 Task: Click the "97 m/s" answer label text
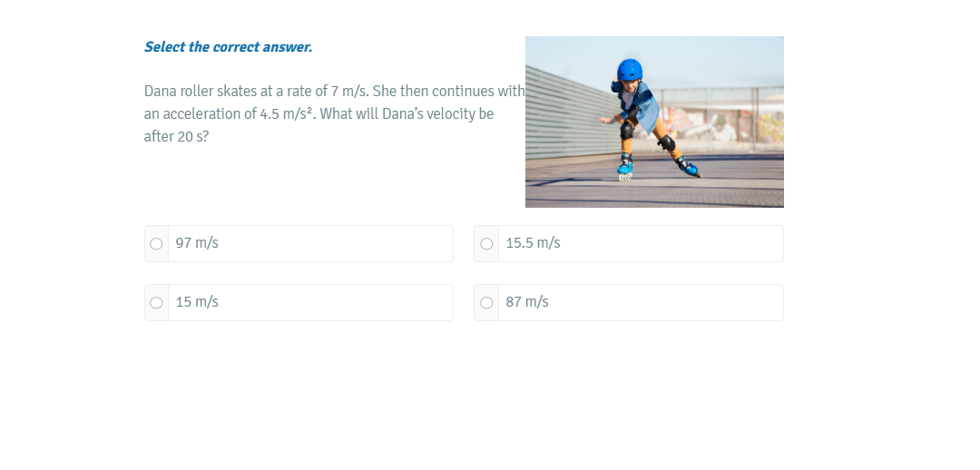[197, 243]
